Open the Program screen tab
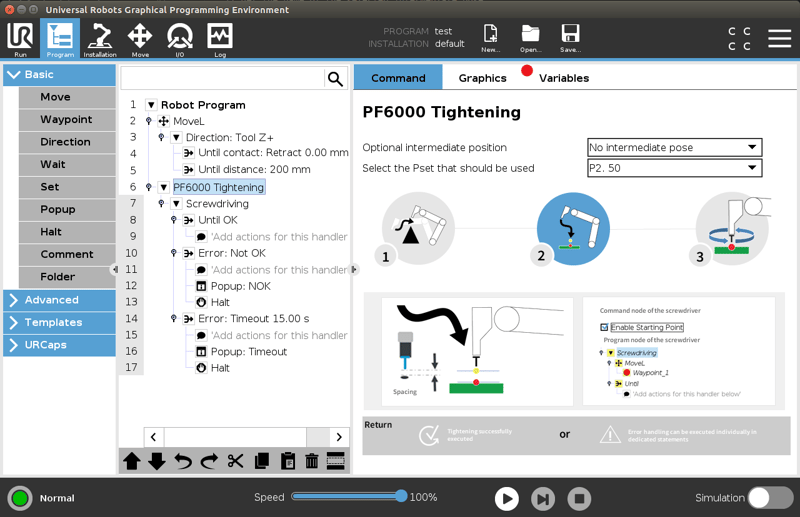800x517 pixels. click(60, 39)
